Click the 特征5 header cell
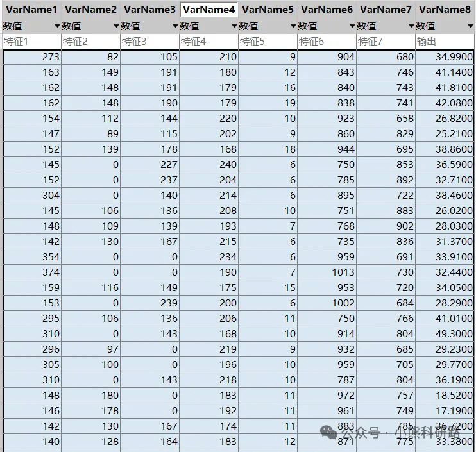This screenshot has width=476, height=452. pos(268,41)
